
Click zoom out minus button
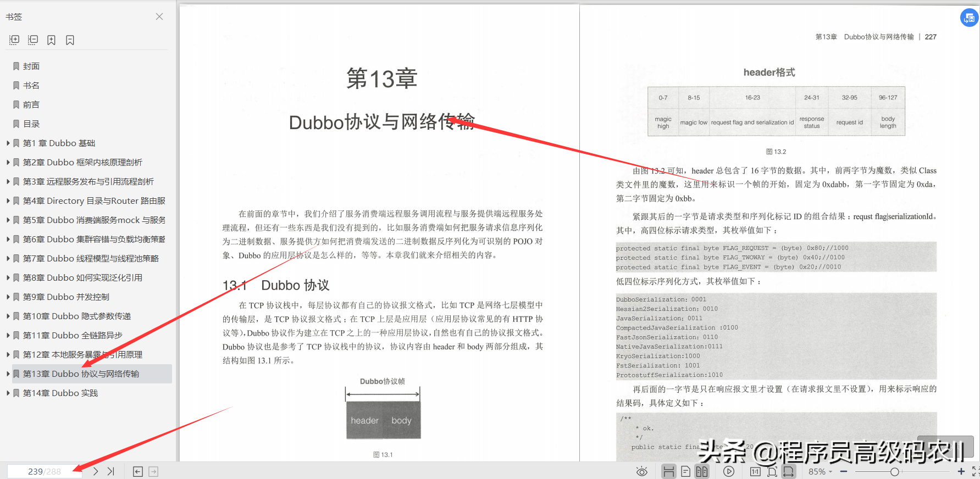pyautogui.click(x=844, y=471)
